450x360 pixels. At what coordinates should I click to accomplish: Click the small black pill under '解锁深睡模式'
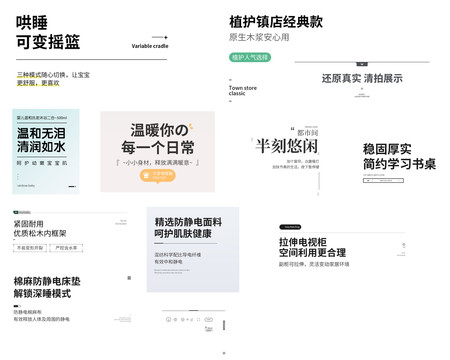[x=17, y=306]
